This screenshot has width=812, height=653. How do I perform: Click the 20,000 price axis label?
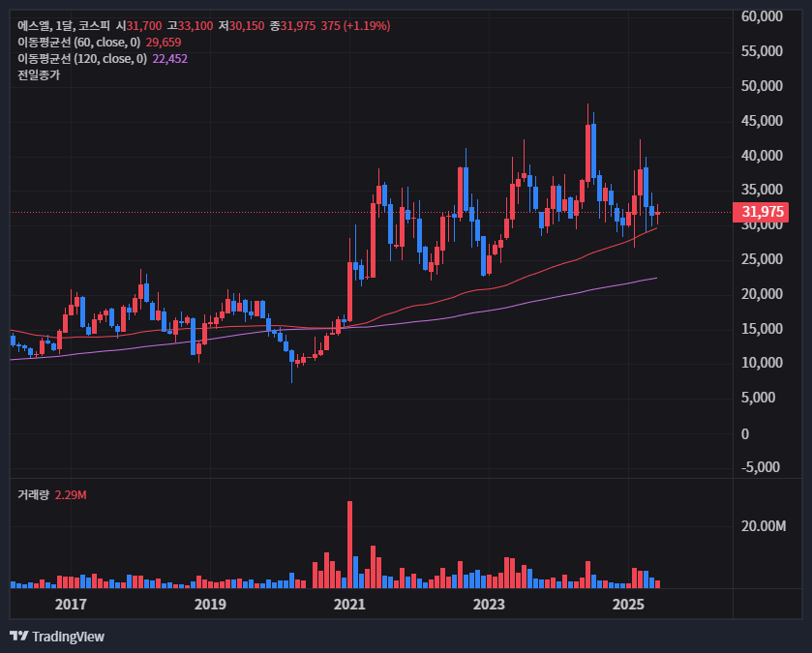coord(762,293)
